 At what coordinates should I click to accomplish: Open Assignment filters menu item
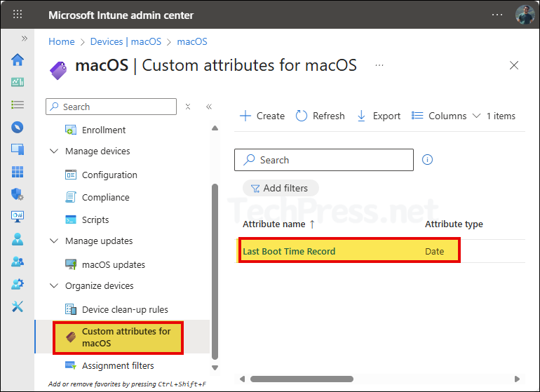[x=117, y=365]
